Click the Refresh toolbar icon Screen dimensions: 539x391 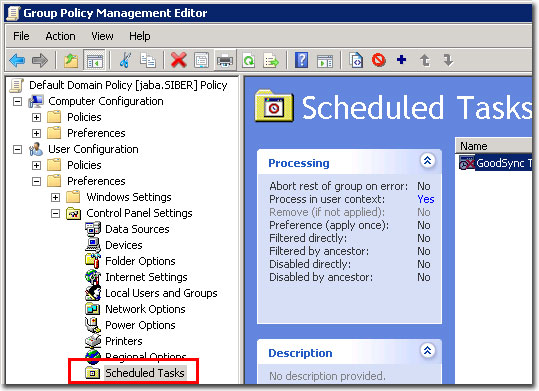click(x=248, y=61)
